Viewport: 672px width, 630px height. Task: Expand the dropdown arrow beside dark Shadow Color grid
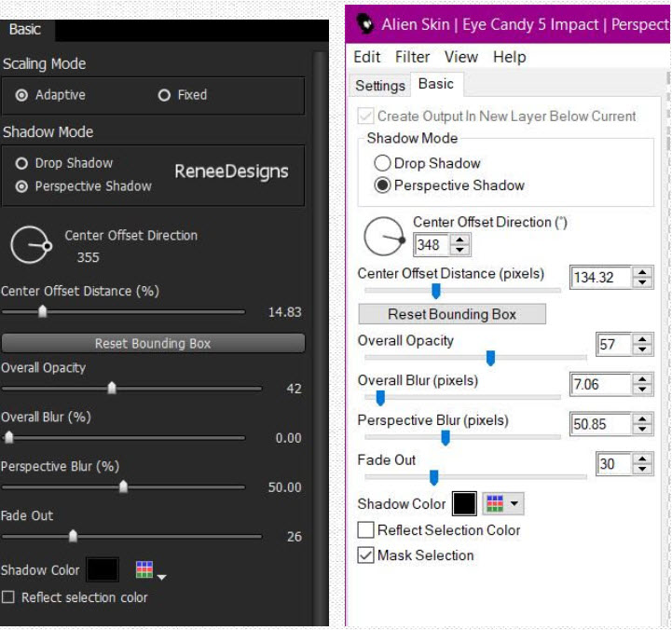click(x=161, y=577)
